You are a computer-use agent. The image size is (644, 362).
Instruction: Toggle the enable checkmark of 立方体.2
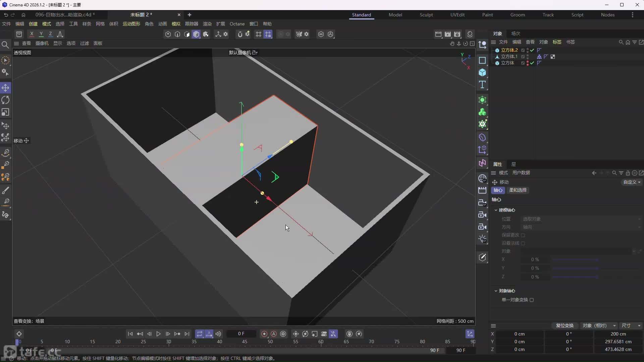(x=532, y=50)
